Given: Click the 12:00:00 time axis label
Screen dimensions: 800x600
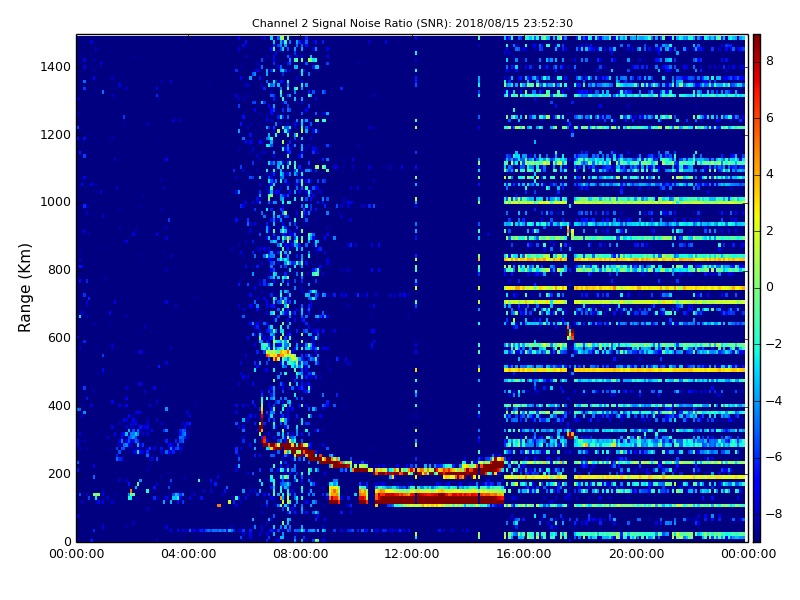Looking at the screenshot, I should tap(412, 554).
